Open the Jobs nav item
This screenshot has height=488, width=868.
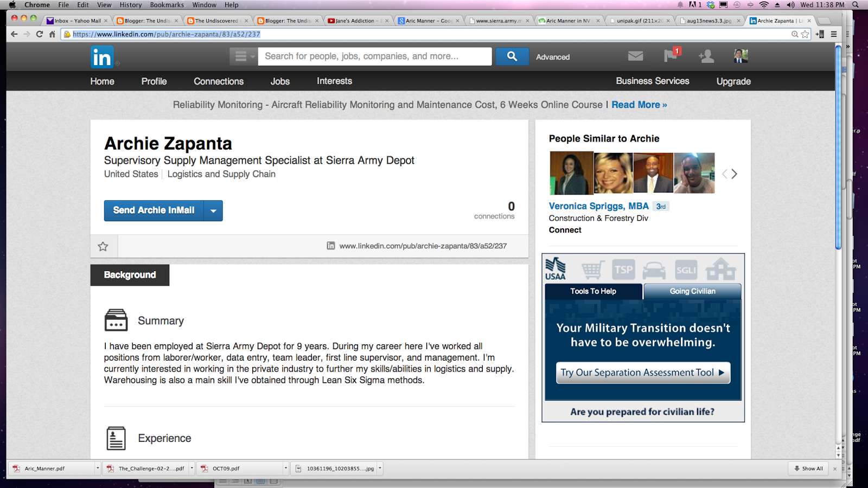pyautogui.click(x=280, y=81)
